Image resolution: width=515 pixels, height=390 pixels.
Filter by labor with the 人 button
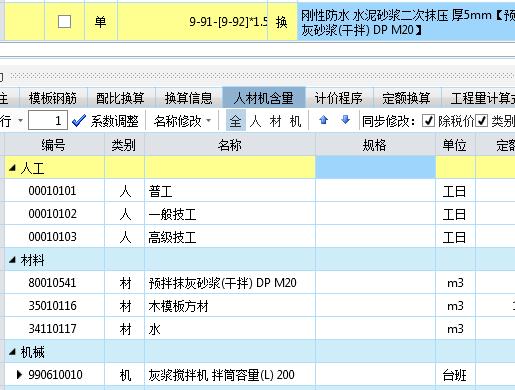point(255,121)
